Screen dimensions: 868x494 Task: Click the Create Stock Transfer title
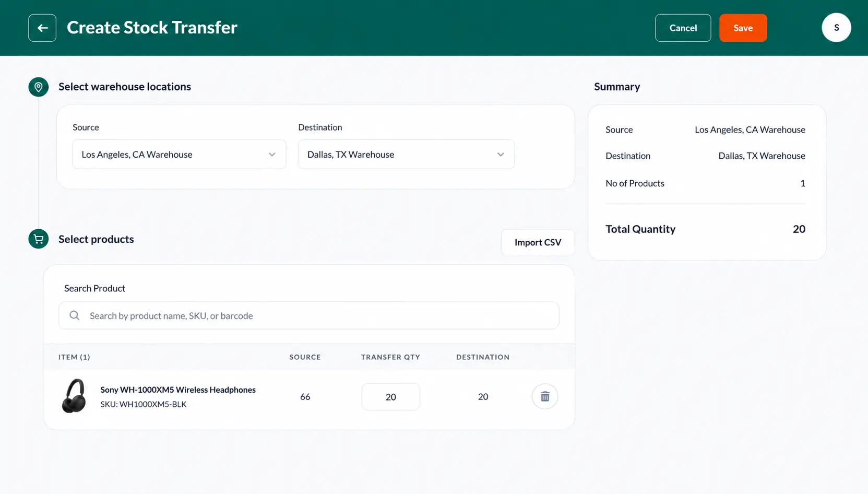[x=152, y=27]
